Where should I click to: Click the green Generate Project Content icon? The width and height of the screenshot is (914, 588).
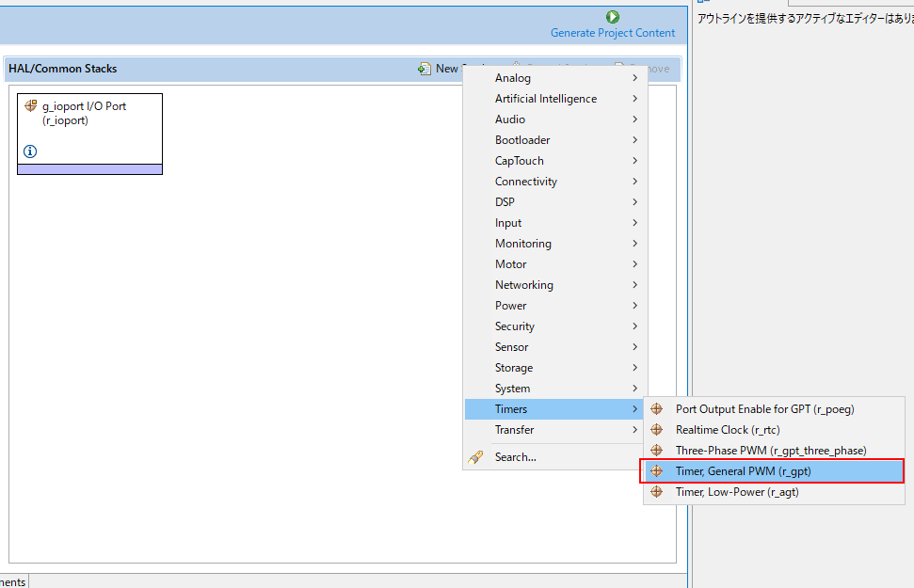pyautogui.click(x=613, y=17)
